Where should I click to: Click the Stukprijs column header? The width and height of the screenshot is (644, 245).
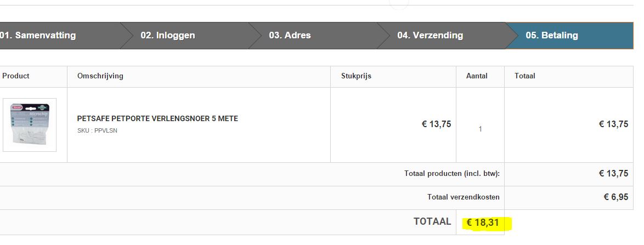[352, 76]
